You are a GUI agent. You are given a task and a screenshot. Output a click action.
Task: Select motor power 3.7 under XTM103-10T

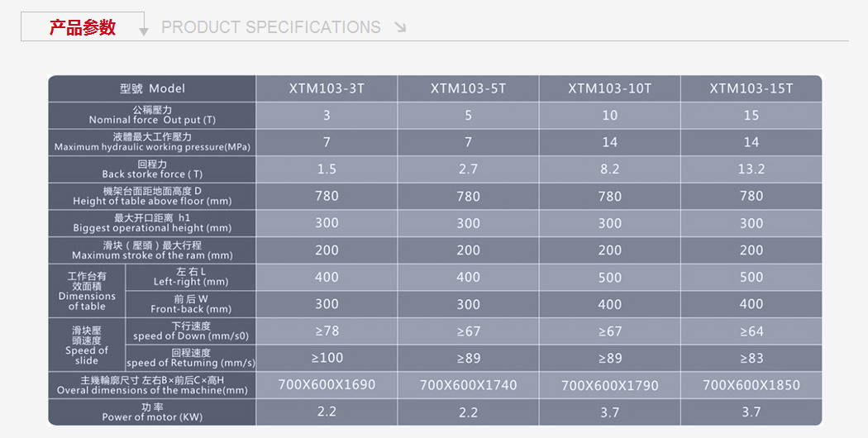coord(609,412)
